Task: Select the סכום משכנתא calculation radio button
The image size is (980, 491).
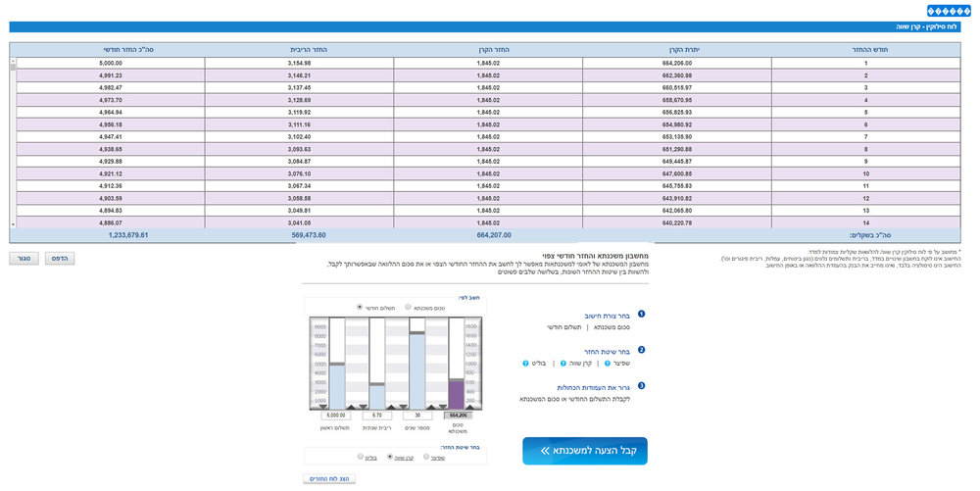Action: [x=408, y=307]
